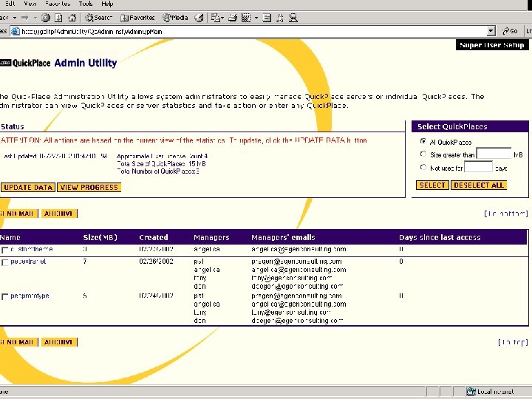The width and height of the screenshot is (532, 399).
Task: Click the Select QuickPlaces panel heading
Action: (x=452, y=126)
